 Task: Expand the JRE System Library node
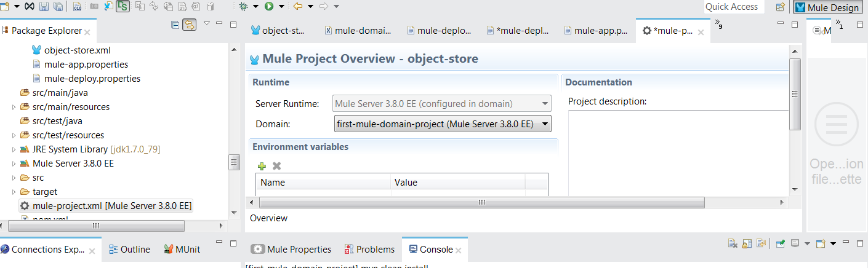pyautogui.click(x=14, y=149)
